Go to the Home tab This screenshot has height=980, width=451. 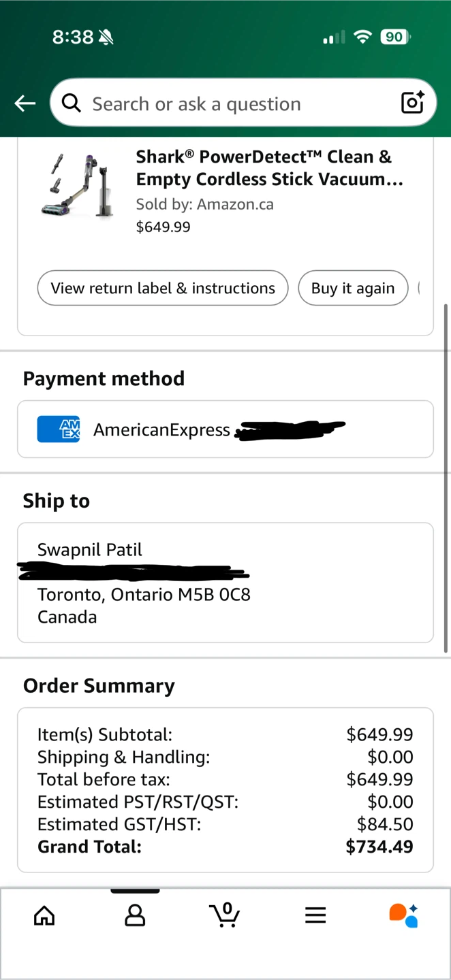pyautogui.click(x=44, y=915)
